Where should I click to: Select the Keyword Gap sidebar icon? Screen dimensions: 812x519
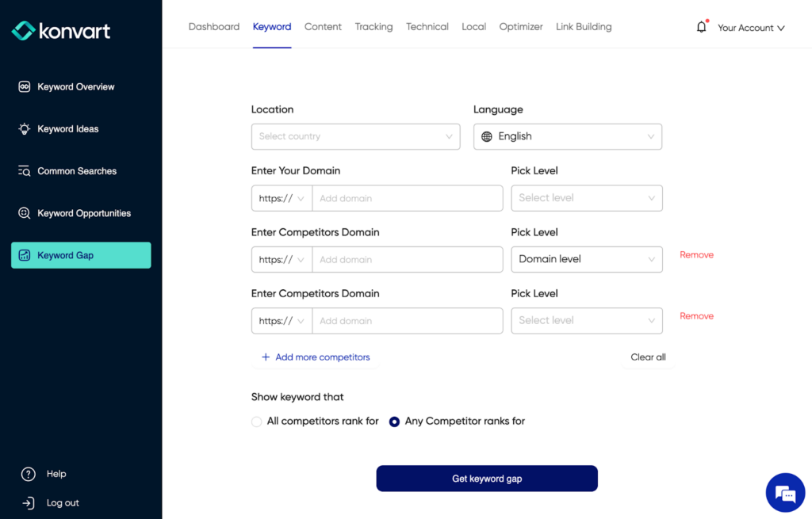point(26,255)
